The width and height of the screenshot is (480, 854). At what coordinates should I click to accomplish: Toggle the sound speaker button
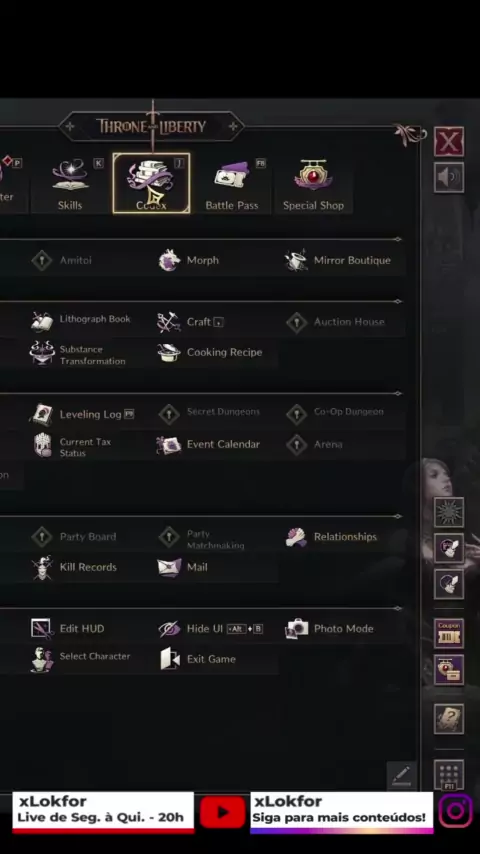449,177
